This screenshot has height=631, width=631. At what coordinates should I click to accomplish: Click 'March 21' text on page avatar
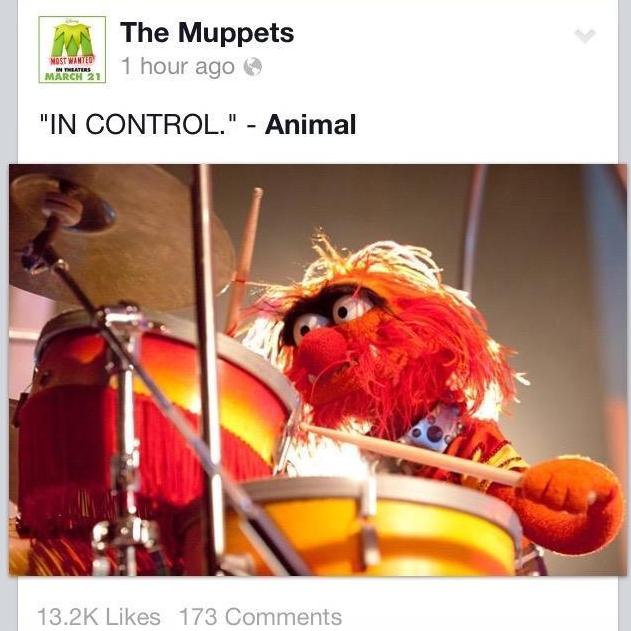[72, 76]
